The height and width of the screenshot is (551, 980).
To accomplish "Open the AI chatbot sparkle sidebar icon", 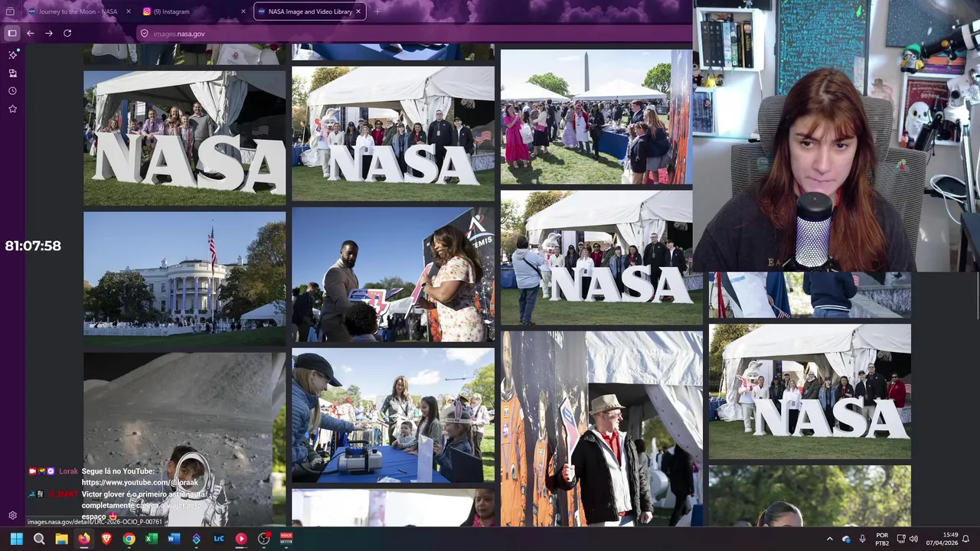I will pos(12,55).
